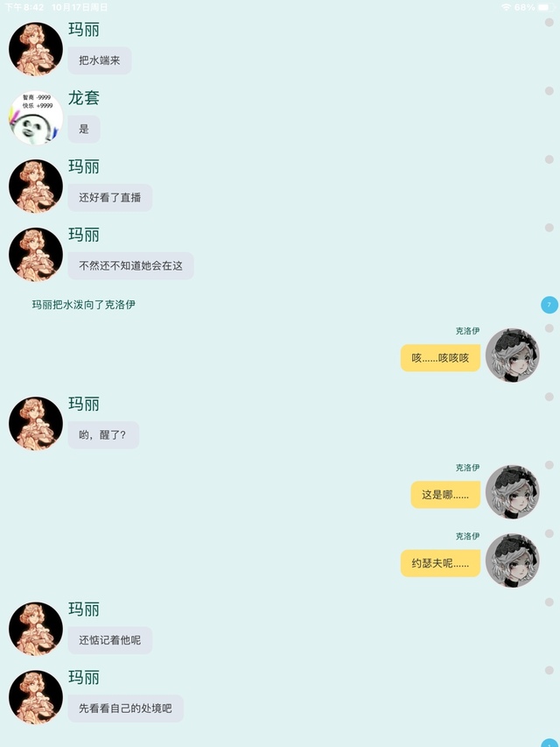Click the gray dot beside 还好看了直播 row

(x=549, y=159)
